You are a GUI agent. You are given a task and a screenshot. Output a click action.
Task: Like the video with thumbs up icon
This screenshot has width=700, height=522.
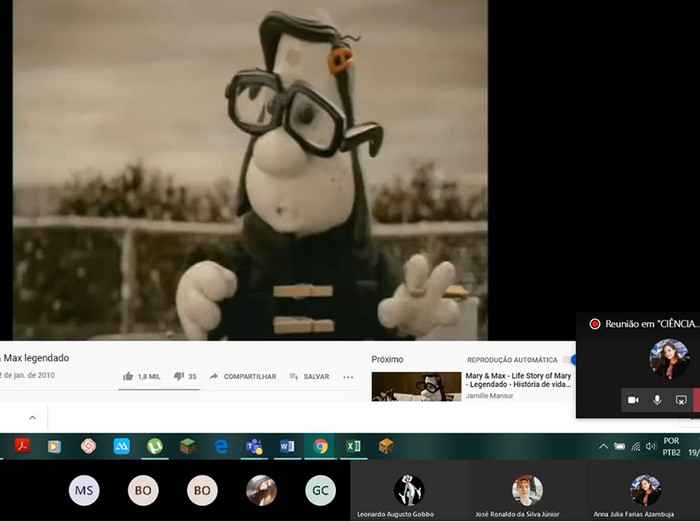(x=128, y=376)
